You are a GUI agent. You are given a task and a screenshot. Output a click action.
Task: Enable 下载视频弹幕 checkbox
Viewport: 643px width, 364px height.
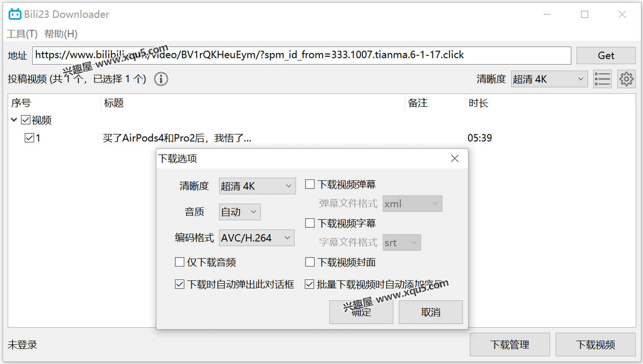coord(310,185)
